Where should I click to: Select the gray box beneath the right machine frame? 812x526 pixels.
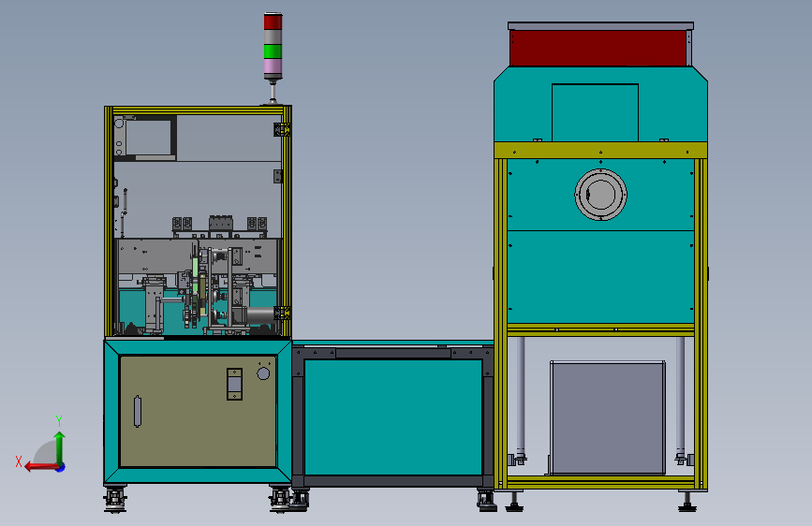pos(608,417)
